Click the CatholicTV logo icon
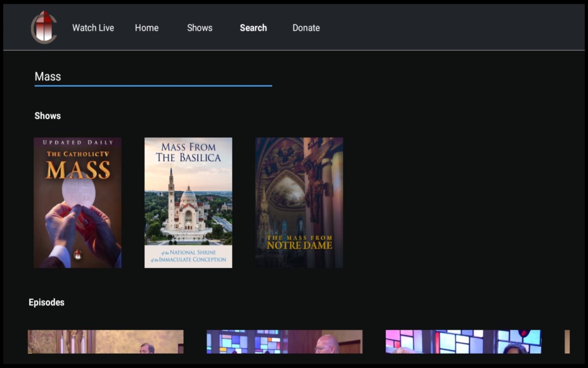The image size is (588, 368). point(44,28)
